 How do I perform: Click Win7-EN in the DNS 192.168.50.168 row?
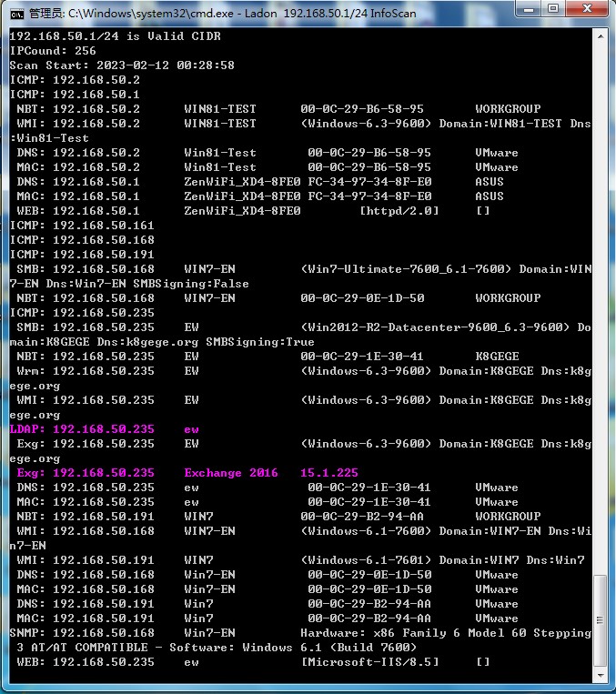[209, 575]
